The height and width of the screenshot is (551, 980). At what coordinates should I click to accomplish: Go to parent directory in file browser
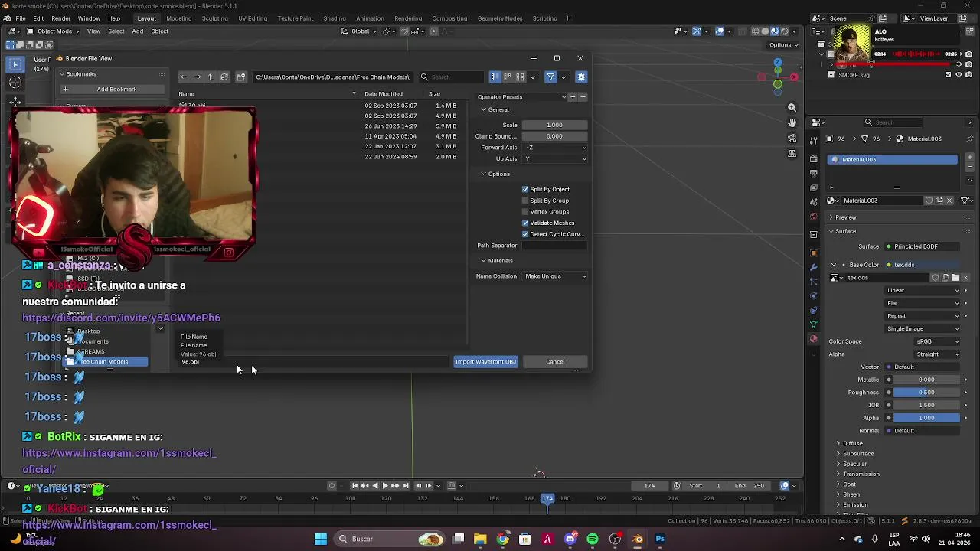click(x=211, y=77)
